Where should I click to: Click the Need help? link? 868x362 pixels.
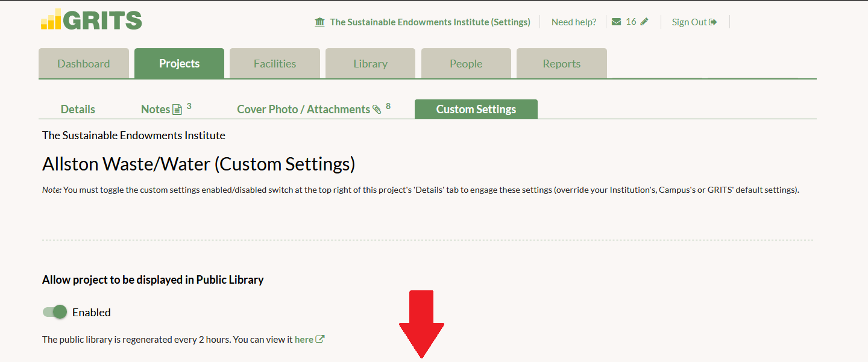(574, 22)
